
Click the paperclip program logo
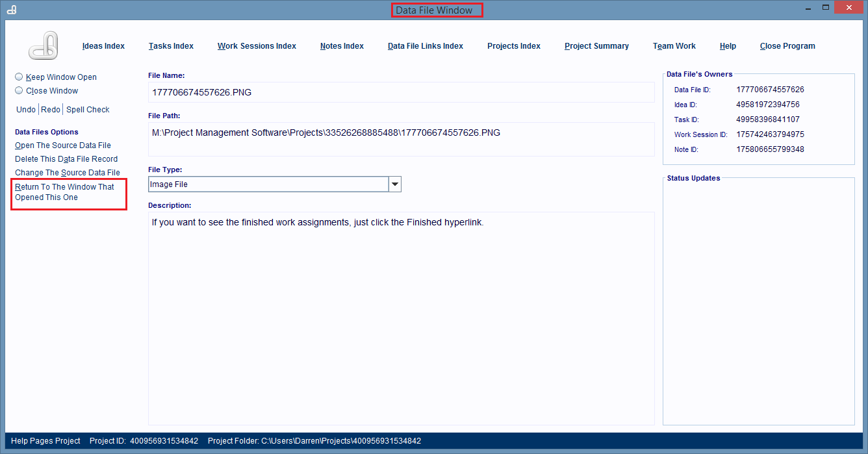coord(44,45)
